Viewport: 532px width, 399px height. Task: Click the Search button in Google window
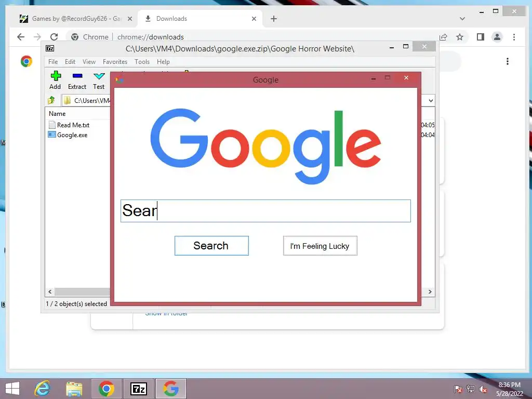[x=211, y=246]
